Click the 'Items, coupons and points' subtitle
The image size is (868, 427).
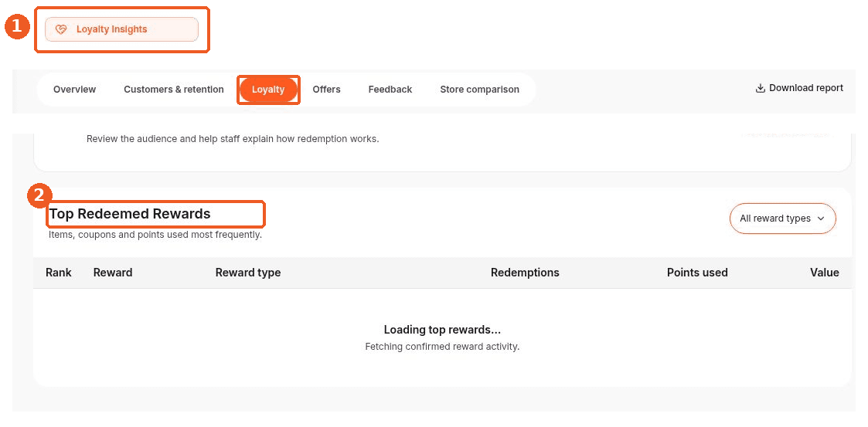pos(155,235)
